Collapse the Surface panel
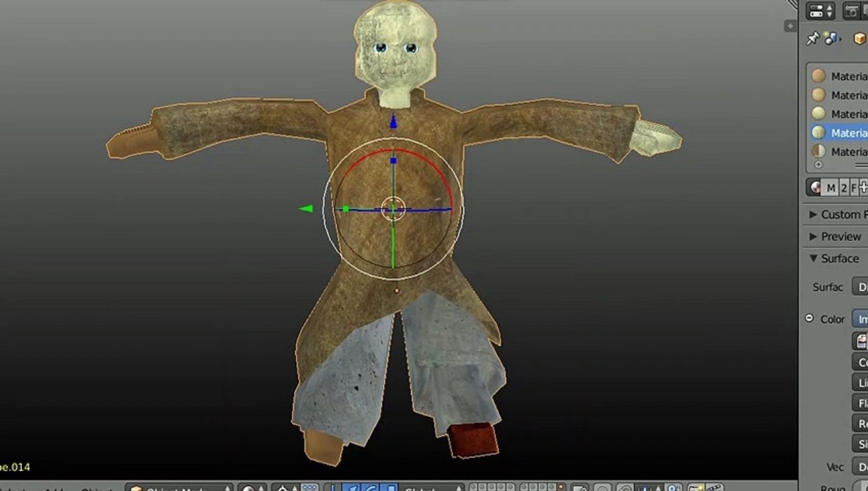 [x=834, y=258]
